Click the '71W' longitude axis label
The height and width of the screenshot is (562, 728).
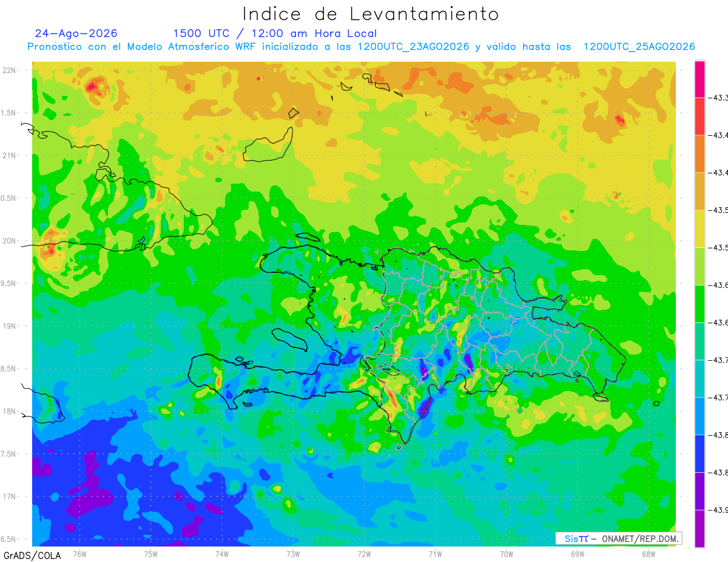click(x=435, y=554)
